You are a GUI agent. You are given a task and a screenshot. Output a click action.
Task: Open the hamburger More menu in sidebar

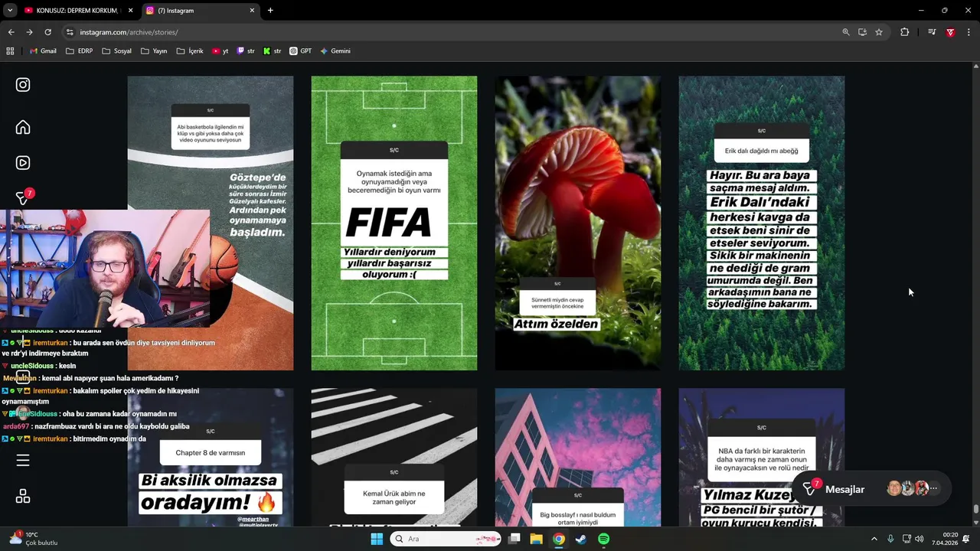23,460
